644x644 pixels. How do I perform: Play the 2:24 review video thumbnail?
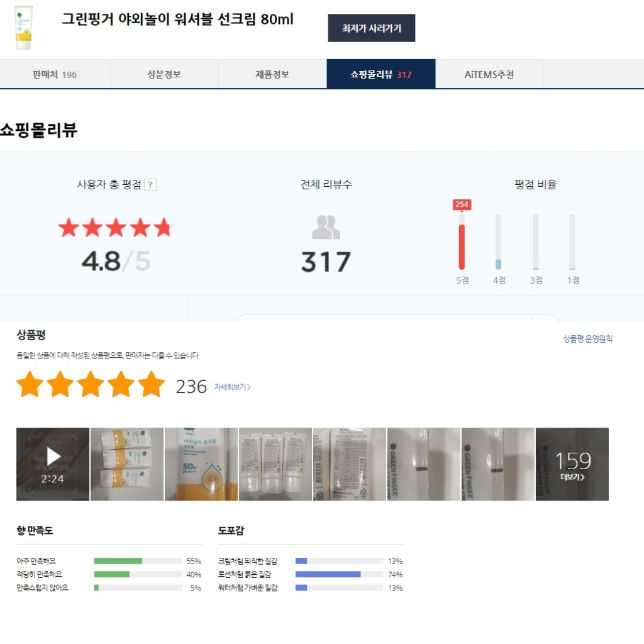(x=53, y=464)
